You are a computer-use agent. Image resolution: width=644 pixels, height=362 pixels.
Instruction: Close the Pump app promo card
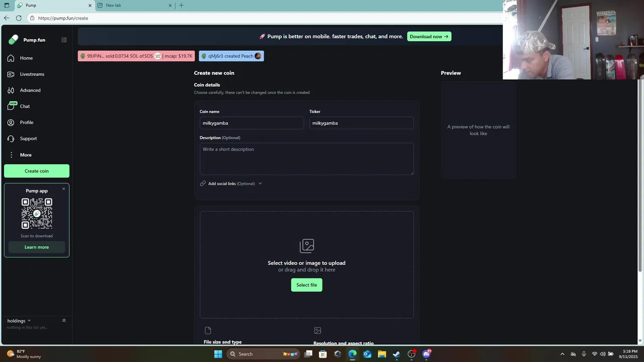point(64,189)
